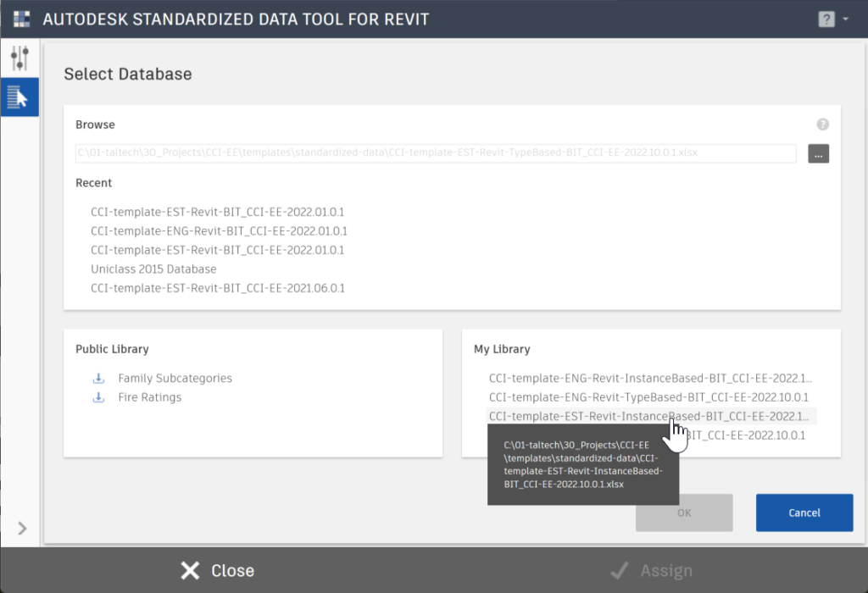Viewport: 868px width, 593px height.
Task: Select recent CCI-template-ENG-Revit-BIT 2022.01.0.1
Action: pos(219,230)
